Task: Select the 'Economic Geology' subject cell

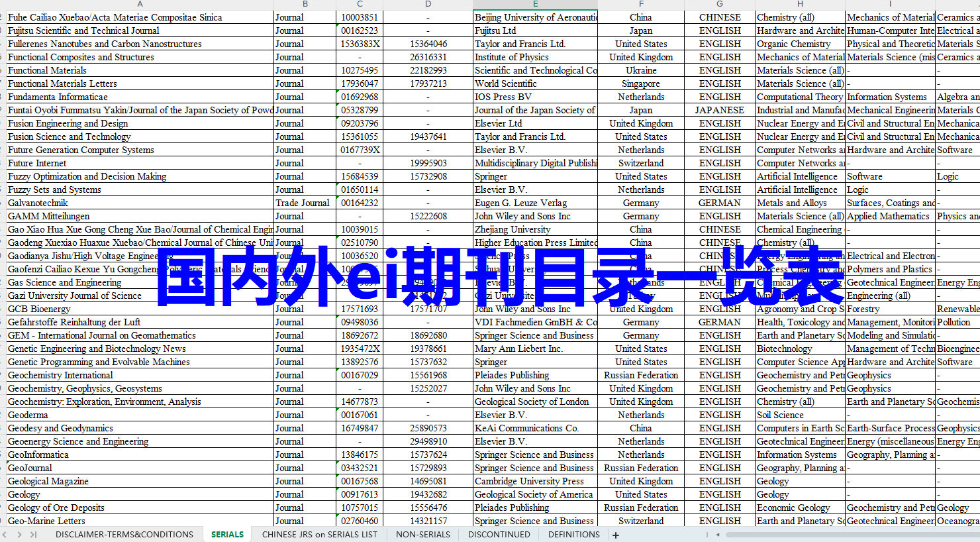Action: point(800,508)
